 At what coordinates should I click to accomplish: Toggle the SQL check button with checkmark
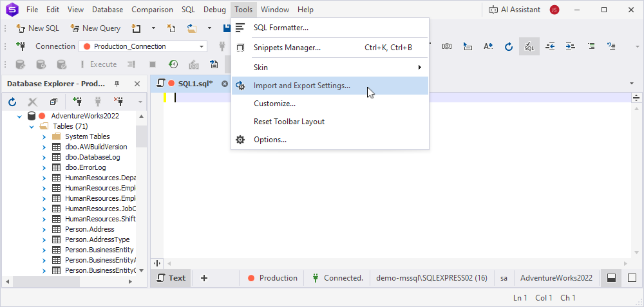tap(529, 46)
